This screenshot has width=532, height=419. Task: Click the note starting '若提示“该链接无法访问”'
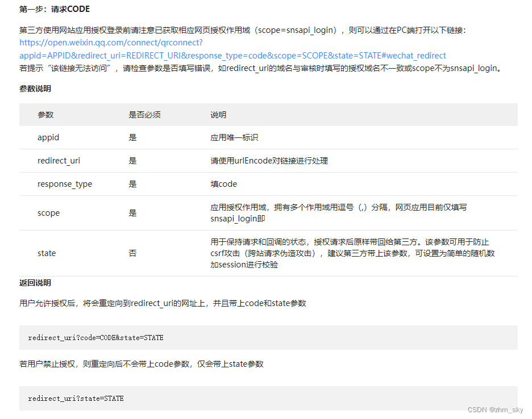[x=260, y=68]
